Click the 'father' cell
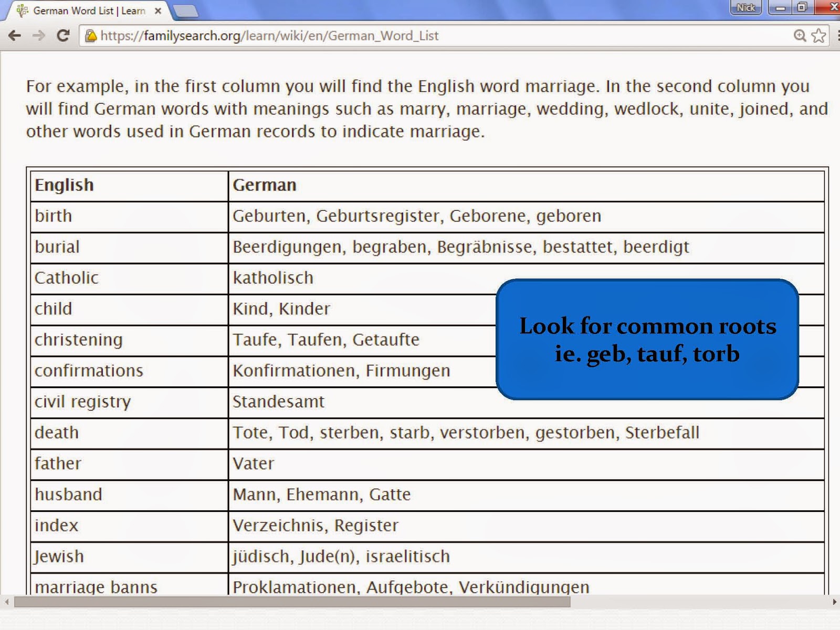Viewport: 840px width, 630px height. [129, 465]
